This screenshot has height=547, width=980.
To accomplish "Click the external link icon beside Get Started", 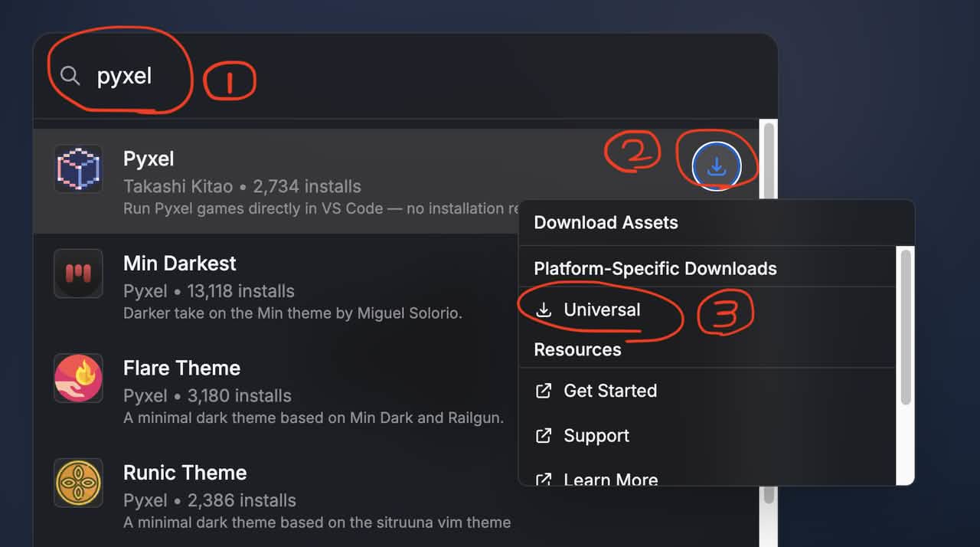I will click(544, 391).
